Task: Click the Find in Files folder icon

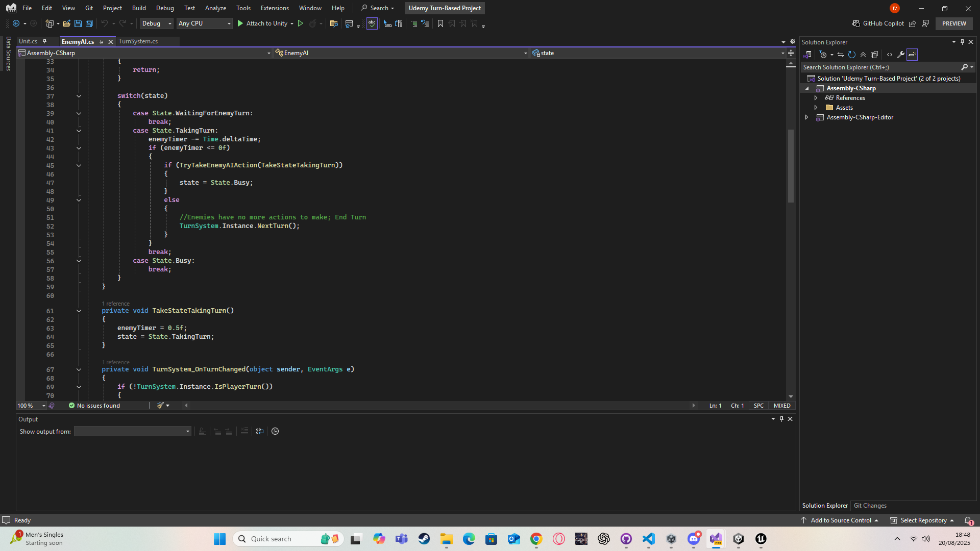Action: click(334, 23)
